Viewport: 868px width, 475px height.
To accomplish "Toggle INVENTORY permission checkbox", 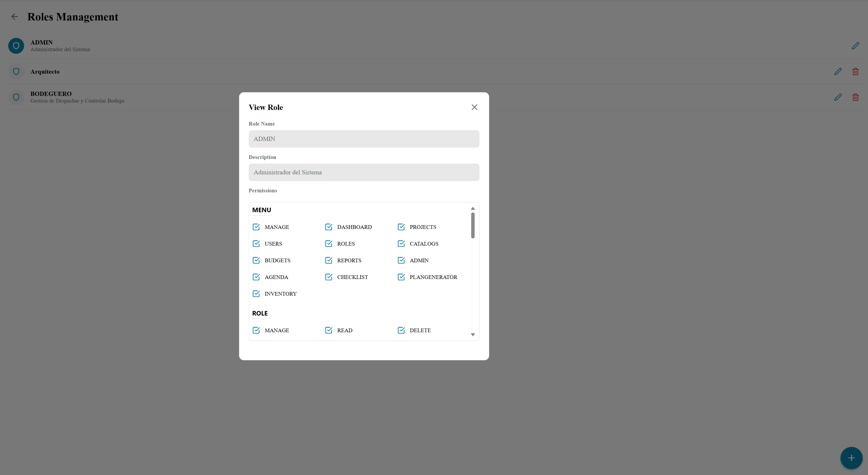I will tap(256, 294).
